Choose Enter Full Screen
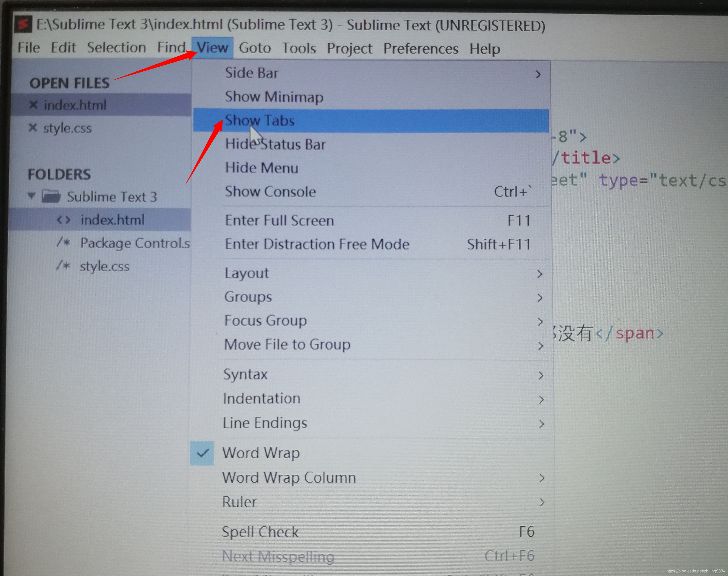The width and height of the screenshot is (728, 576). pyautogui.click(x=371, y=221)
